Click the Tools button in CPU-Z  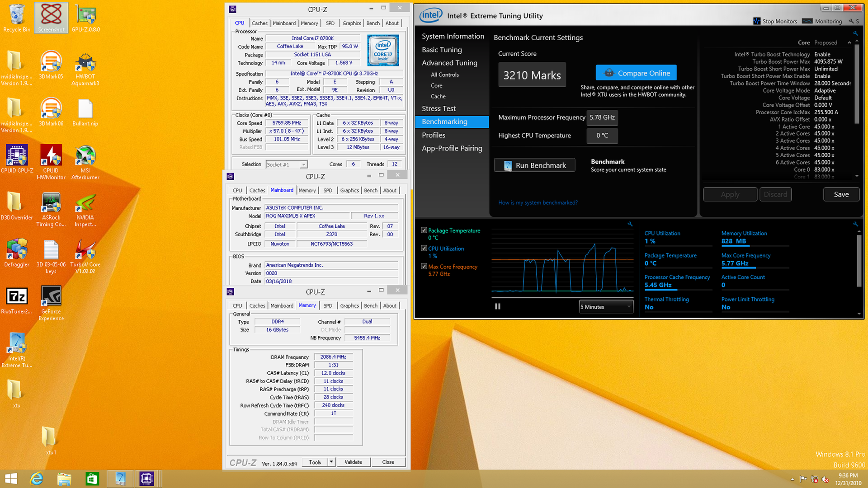(x=315, y=462)
